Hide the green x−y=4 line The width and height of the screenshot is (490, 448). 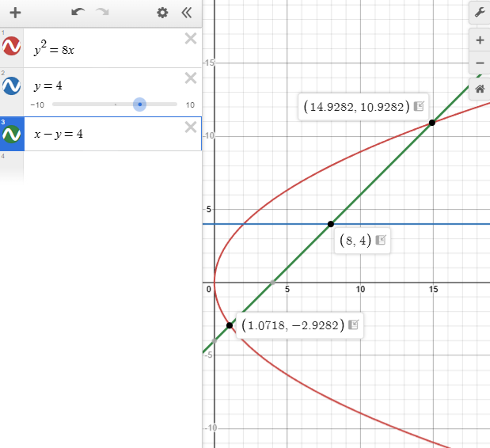click(x=12, y=135)
